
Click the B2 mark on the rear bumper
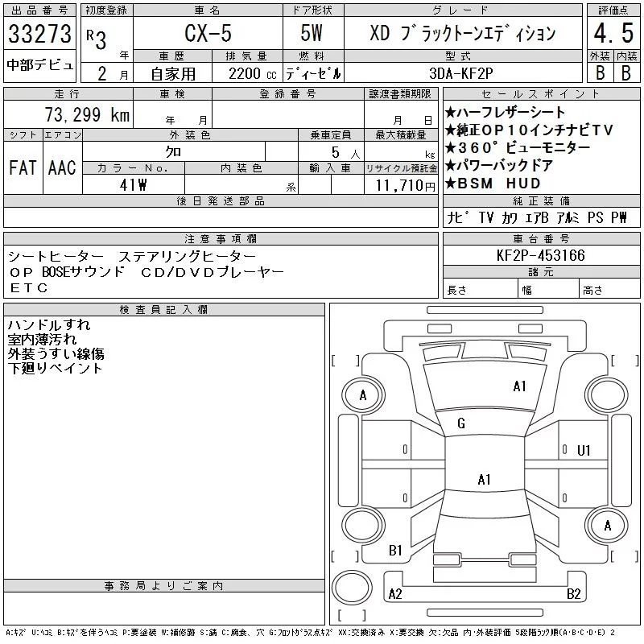[574, 594]
